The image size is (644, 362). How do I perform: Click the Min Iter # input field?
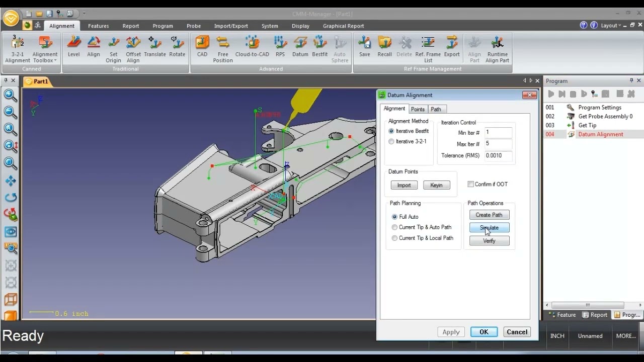click(x=498, y=132)
